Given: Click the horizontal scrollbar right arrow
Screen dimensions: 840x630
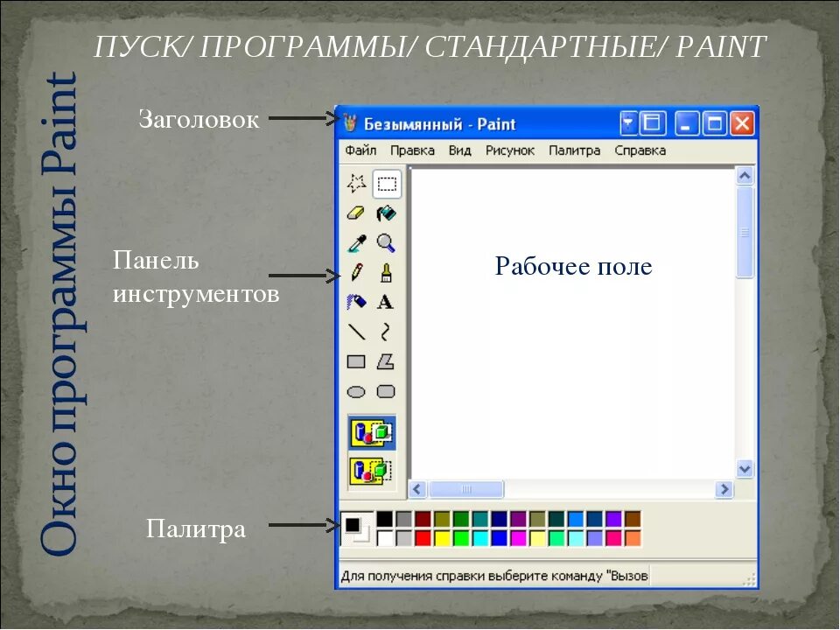Looking at the screenshot, I should click(x=724, y=489).
